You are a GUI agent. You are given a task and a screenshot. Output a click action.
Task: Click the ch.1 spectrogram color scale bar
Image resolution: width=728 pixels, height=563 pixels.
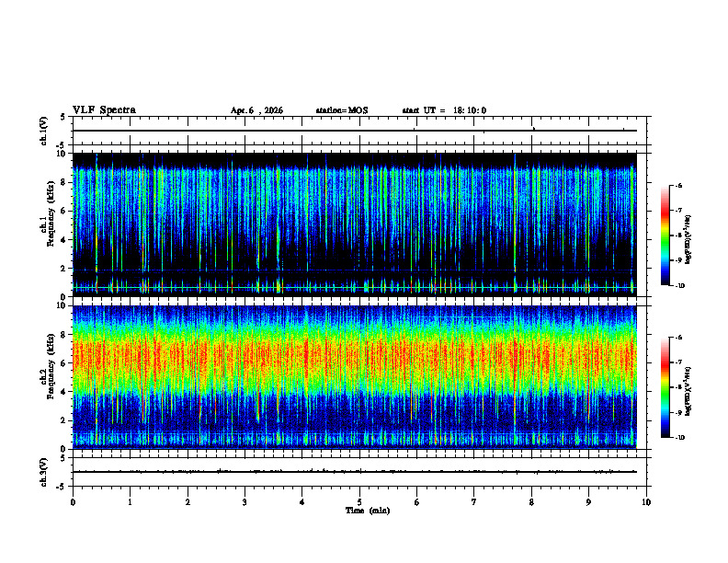tap(665, 236)
